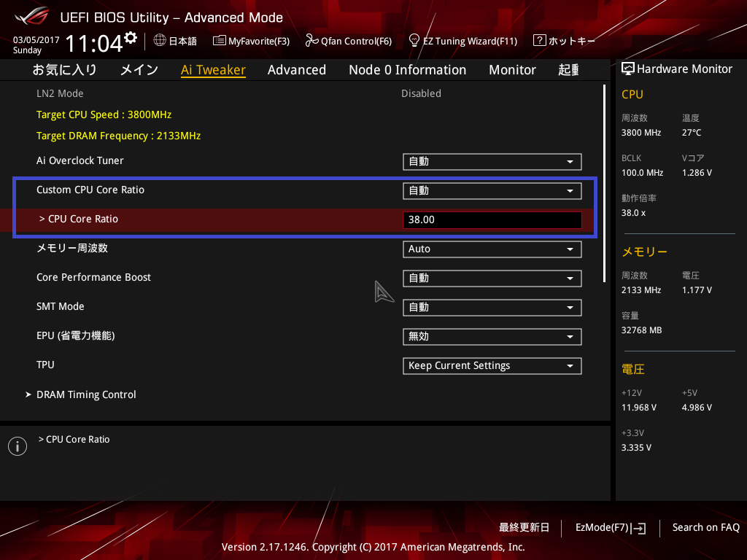Click the settings gear icon beside the clock
747x560 pixels.
pyautogui.click(x=130, y=38)
